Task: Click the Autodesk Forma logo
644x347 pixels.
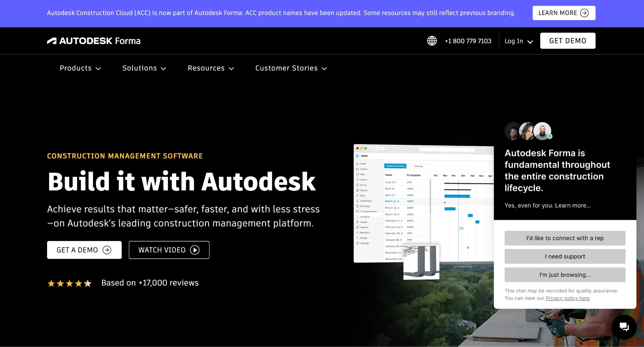Action: (94, 41)
